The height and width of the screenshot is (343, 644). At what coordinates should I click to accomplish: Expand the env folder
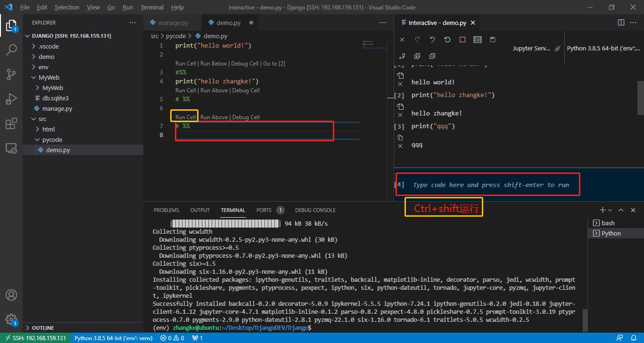pyautogui.click(x=83, y=67)
